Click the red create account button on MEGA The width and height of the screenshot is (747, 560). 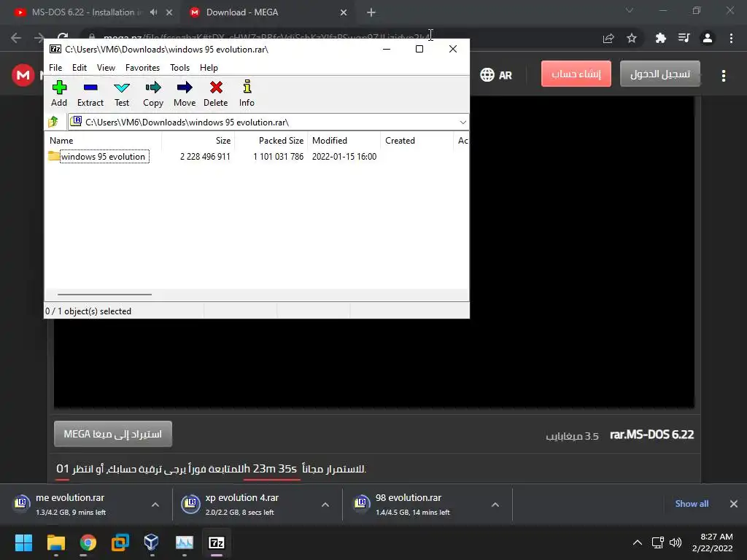pyautogui.click(x=576, y=74)
